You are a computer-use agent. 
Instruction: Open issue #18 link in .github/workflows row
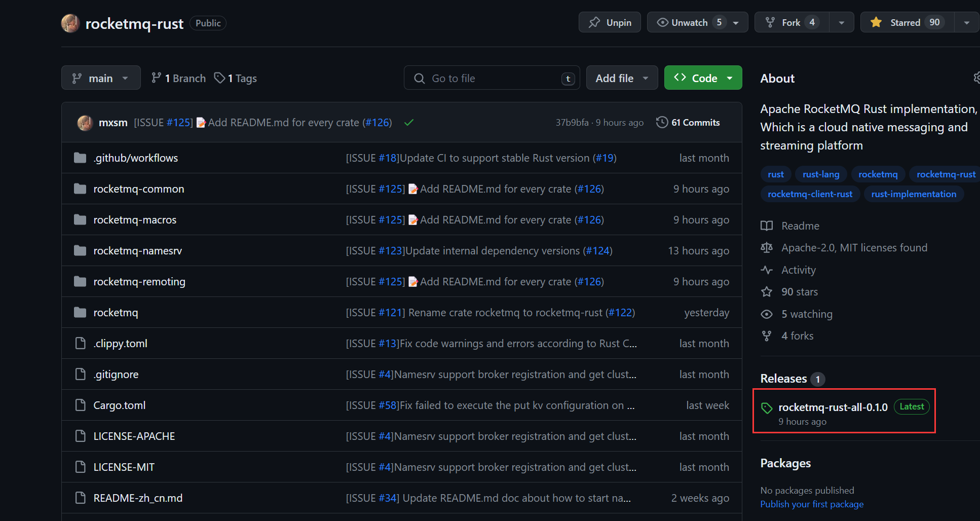(x=388, y=158)
